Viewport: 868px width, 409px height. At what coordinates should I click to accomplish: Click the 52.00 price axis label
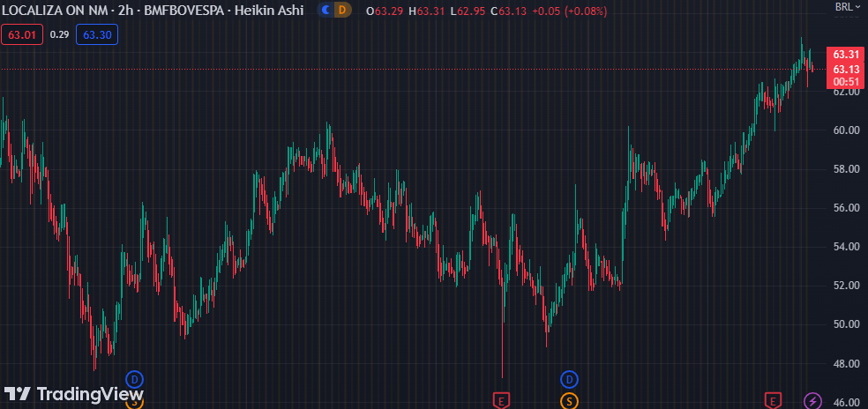(x=846, y=286)
